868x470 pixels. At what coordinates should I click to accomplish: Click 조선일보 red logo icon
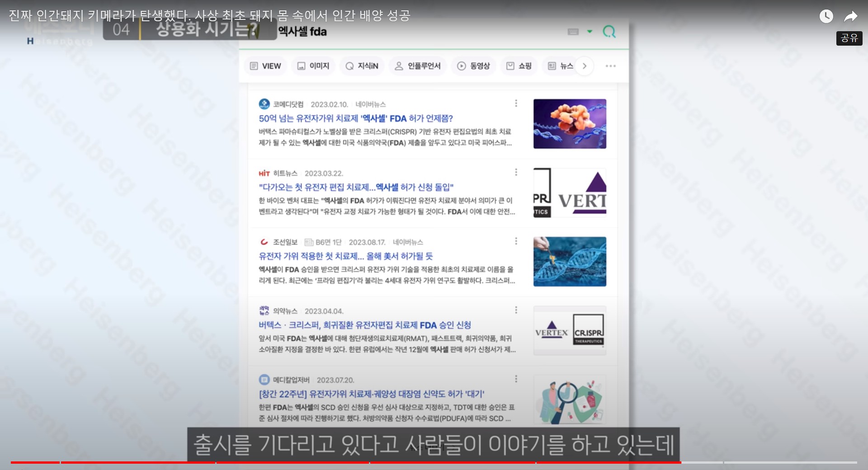pos(264,242)
